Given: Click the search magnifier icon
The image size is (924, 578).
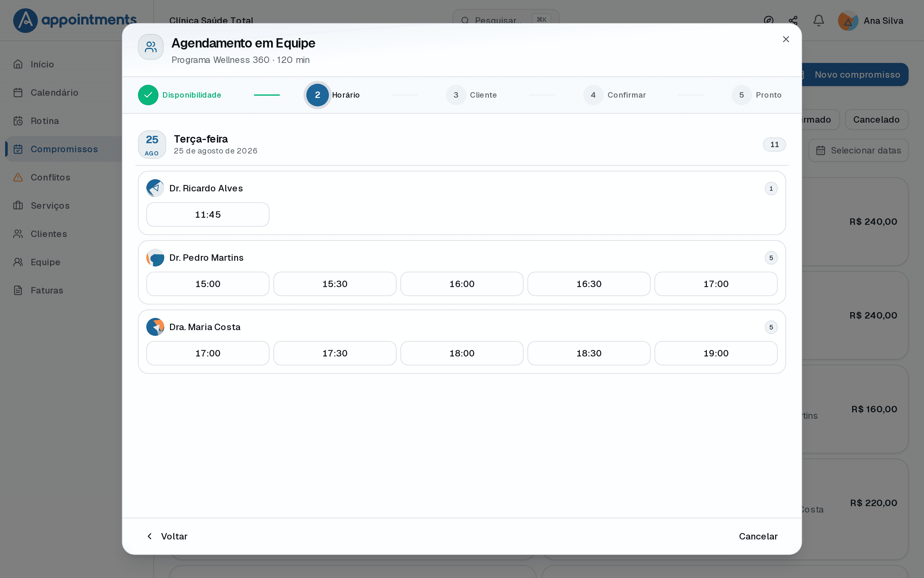Looking at the screenshot, I should click(465, 21).
